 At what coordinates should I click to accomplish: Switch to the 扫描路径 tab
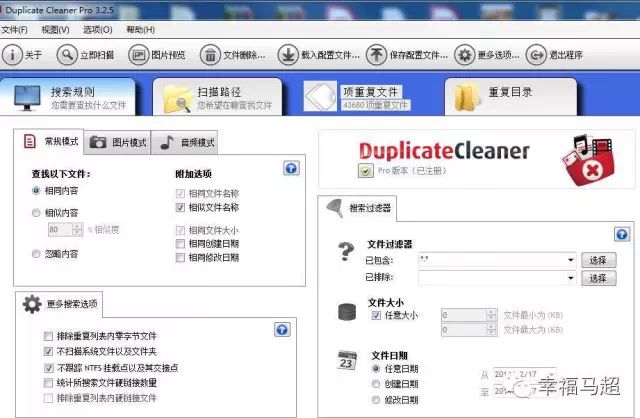coord(217,97)
